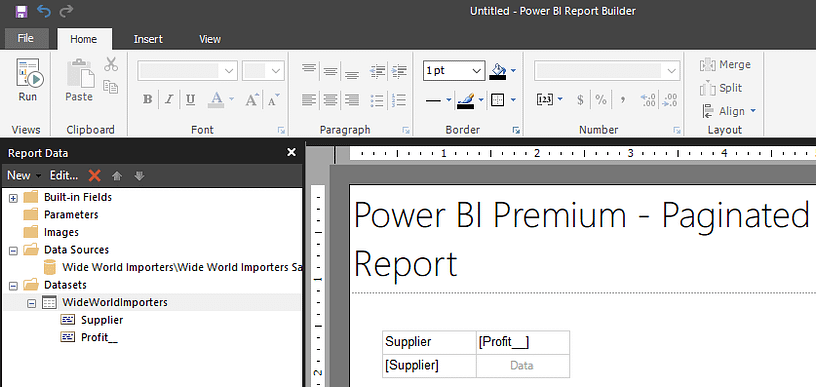Align paragraph text left
This screenshot has width=816, height=387.
coord(309,100)
